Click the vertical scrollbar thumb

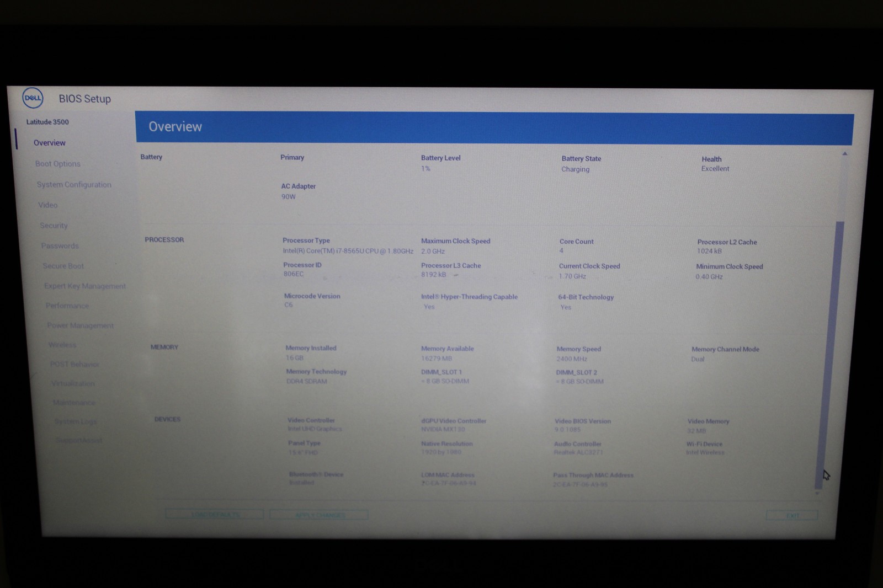(829, 355)
